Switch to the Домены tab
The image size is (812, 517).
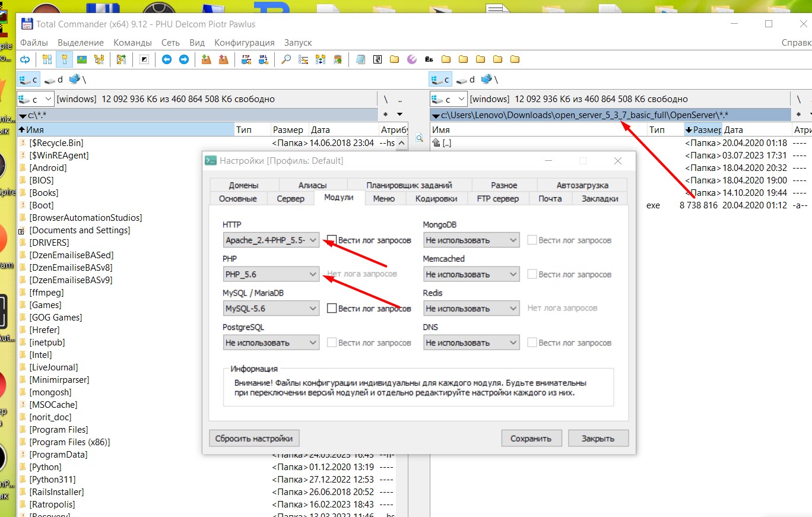[x=243, y=185]
